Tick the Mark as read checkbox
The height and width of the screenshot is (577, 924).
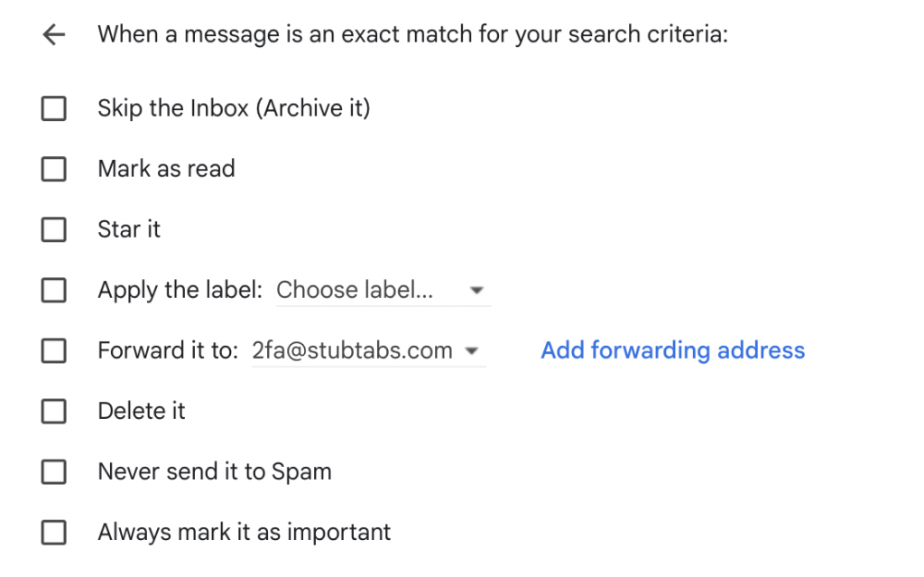pyautogui.click(x=54, y=169)
